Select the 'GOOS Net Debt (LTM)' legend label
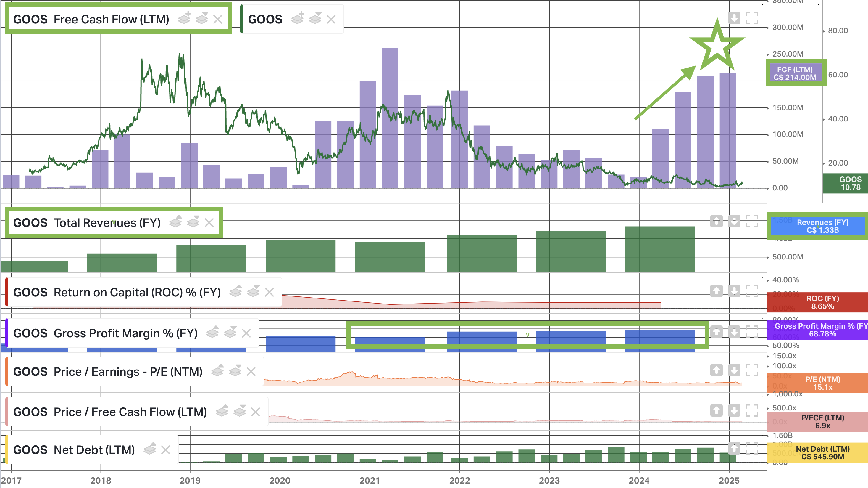The height and width of the screenshot is (488, 868). click(74, 450)
